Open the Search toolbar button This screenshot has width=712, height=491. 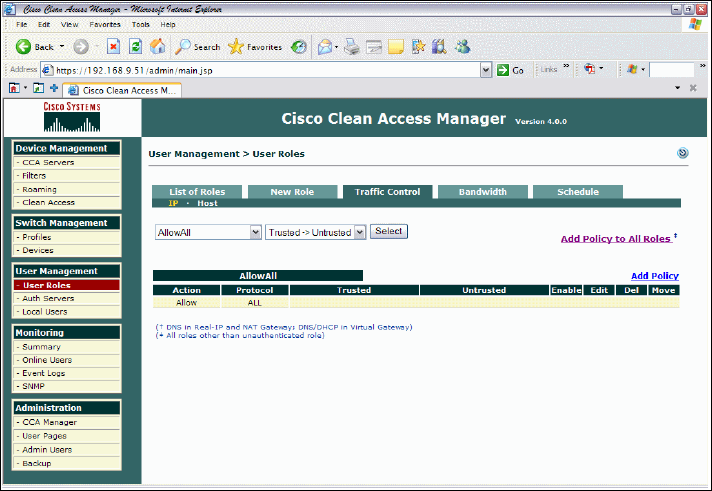coord(197,46)
